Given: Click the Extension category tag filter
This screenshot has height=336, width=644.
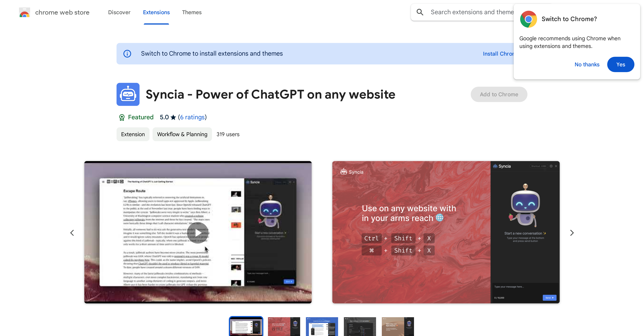Looking at the screenshot, I should pos(133,134).
